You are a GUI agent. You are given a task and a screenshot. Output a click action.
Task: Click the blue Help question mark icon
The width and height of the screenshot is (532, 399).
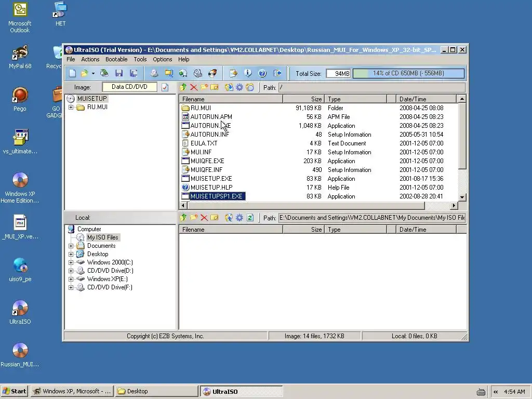click(x=262, y=73)
